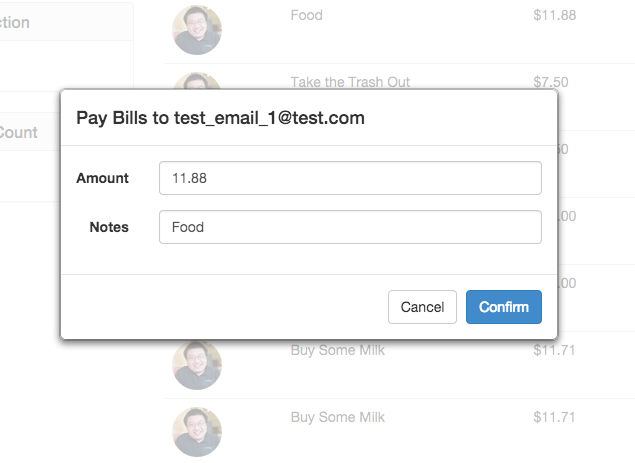Click the first $11.71 amount in the list
635x463 pixels.
pos(554,350)
